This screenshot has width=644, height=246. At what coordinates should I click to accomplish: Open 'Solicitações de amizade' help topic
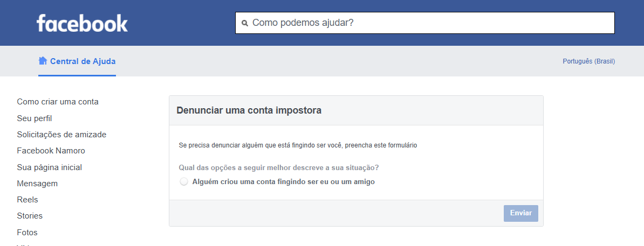coord(61,135)
